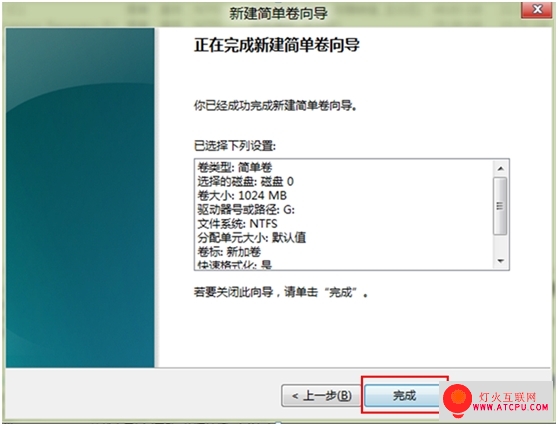Select the 文件系统: NTFS line
Screen dimensions: 558x426
click(x=237, y=223)
